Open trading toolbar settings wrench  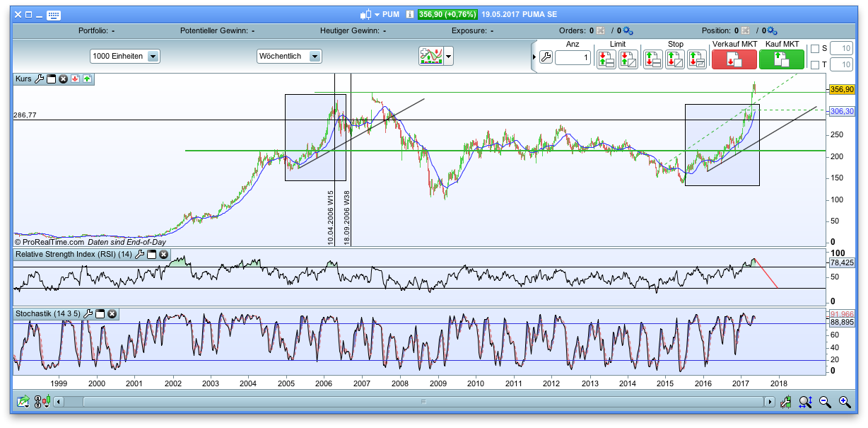(545, 57)
